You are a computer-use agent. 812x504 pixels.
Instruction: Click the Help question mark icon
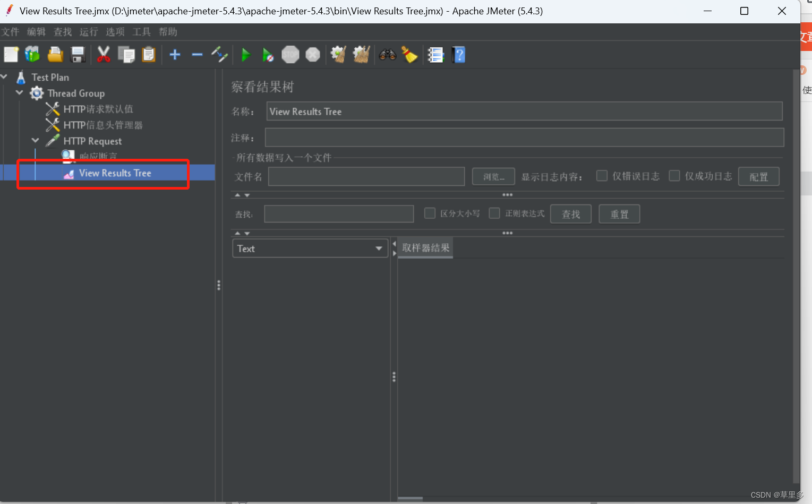(x=459, y=55)
